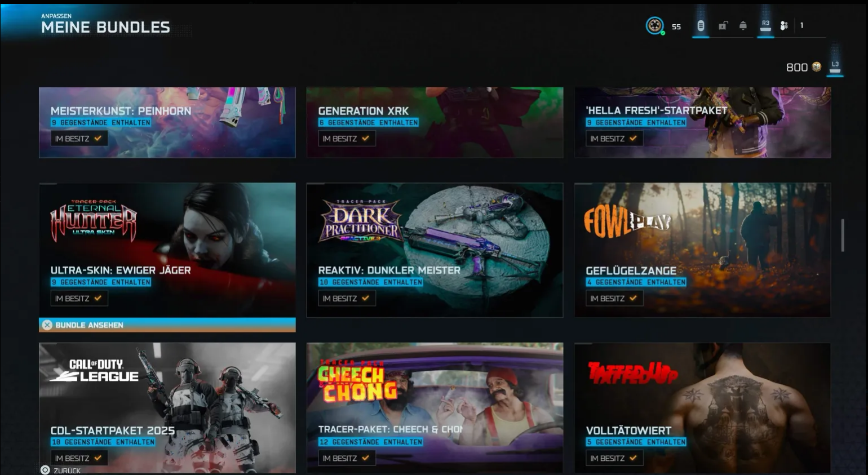Image resolution: width=868 pixels, height=475 pixels.
Task: Click the Cheech & Chong logo
Action: coord(357,381)
